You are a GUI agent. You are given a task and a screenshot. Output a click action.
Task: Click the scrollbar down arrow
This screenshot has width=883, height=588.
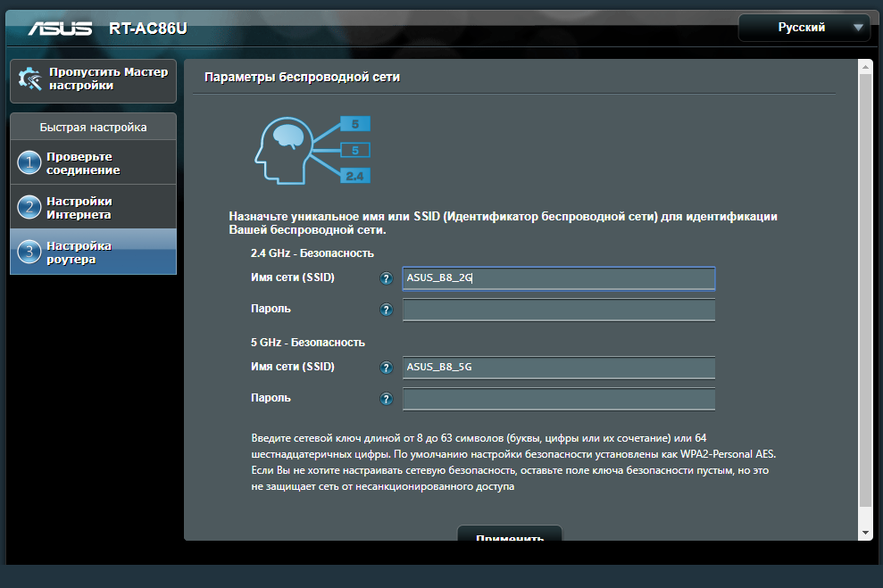pos(865,533)
